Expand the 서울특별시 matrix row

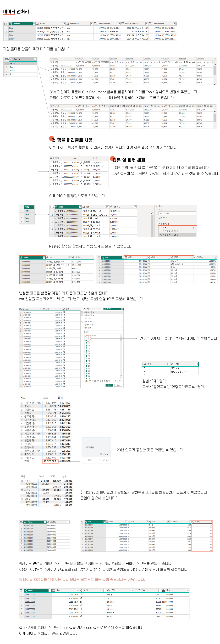point(21,430)
